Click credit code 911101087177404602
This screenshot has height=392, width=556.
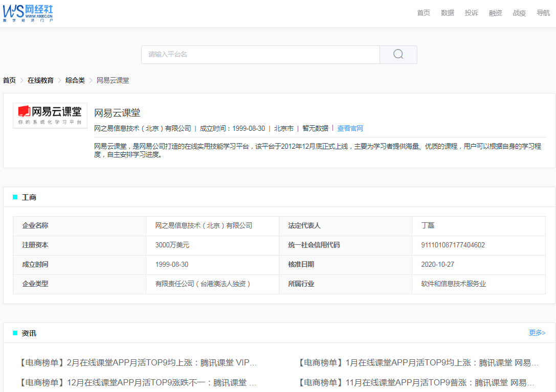coord(453,245)
